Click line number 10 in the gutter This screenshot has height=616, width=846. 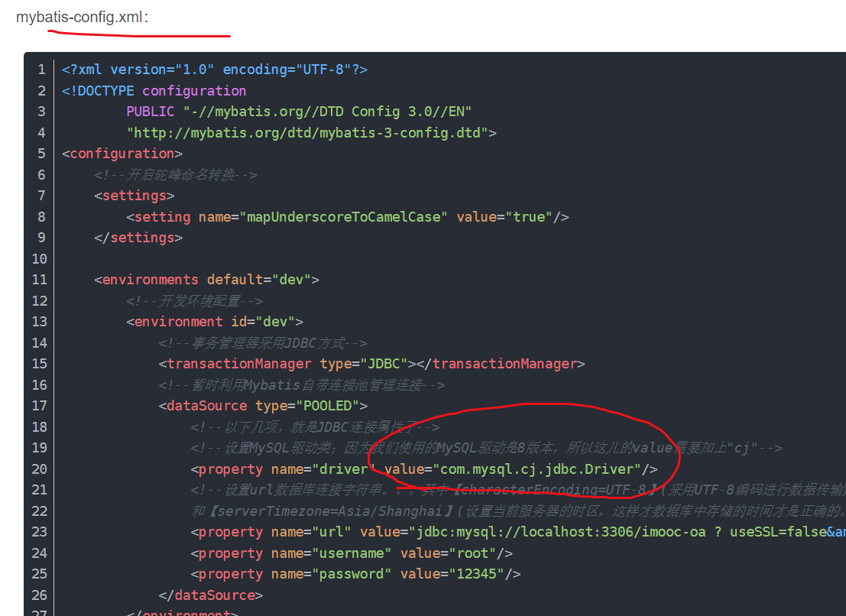pos(40,259)
